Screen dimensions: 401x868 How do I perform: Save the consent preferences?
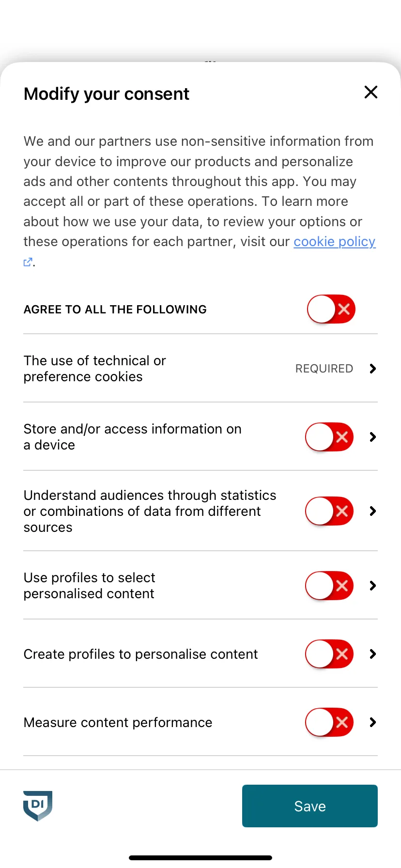(310, 806)
